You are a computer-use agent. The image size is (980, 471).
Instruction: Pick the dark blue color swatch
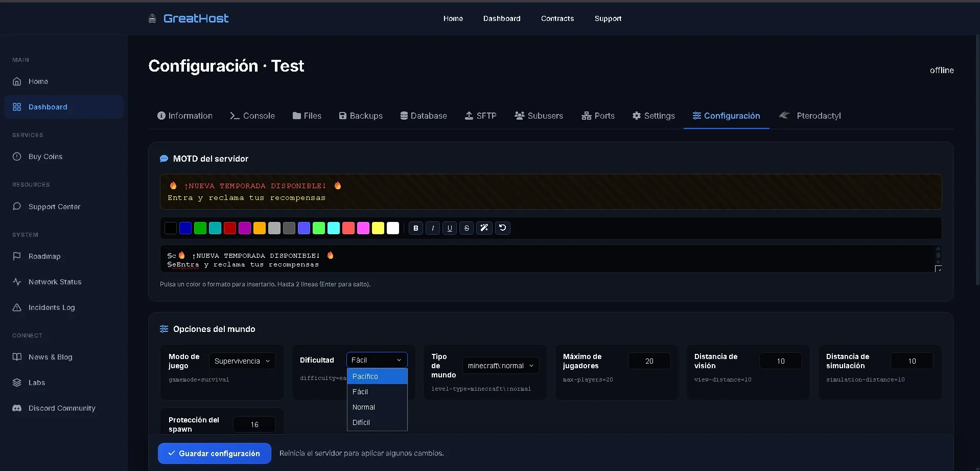coord(185,228)
